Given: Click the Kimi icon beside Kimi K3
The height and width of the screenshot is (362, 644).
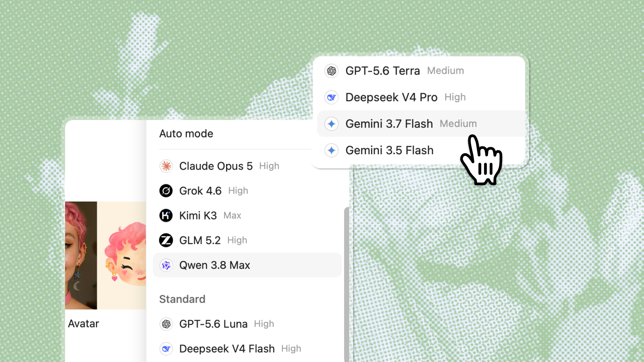Looking at the screenshot, I should pyautogui.click(x=166, y=216).
